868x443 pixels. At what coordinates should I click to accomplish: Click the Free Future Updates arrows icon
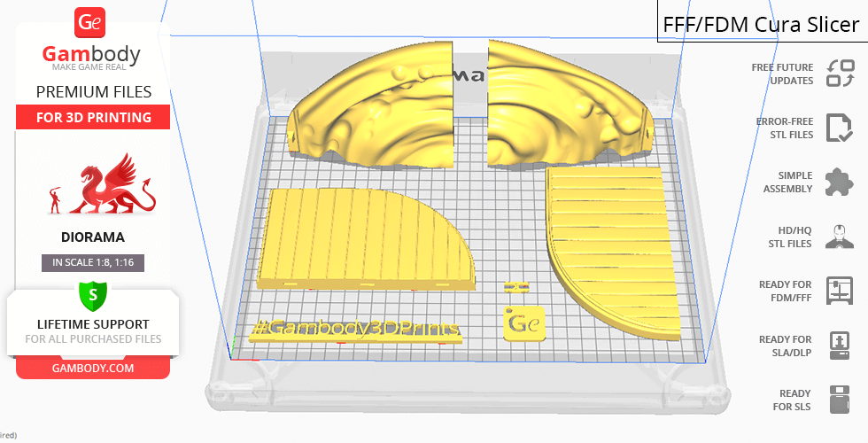[x=839, y=74]
